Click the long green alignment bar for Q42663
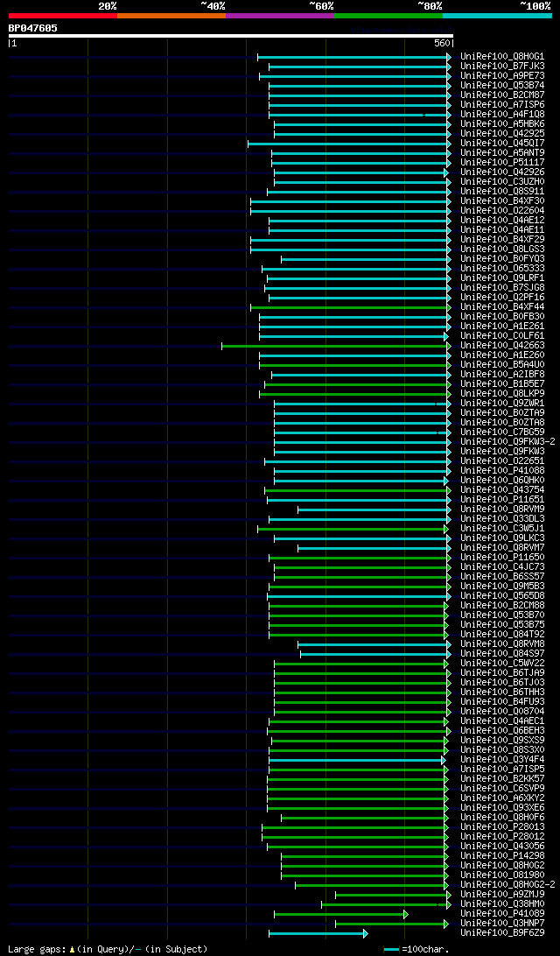This screenshot has width=560, height=956. click(x=336, y=347)
